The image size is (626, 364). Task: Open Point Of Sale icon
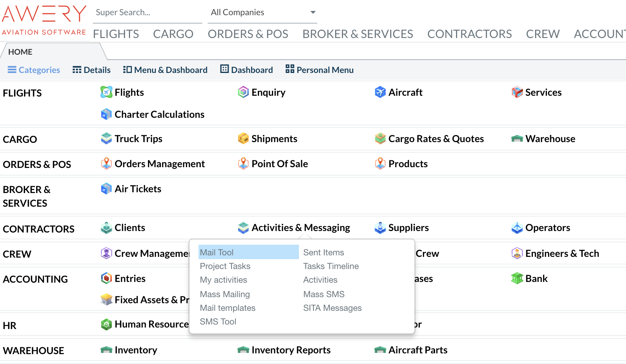pyautogui.click(x=243, y=164)
